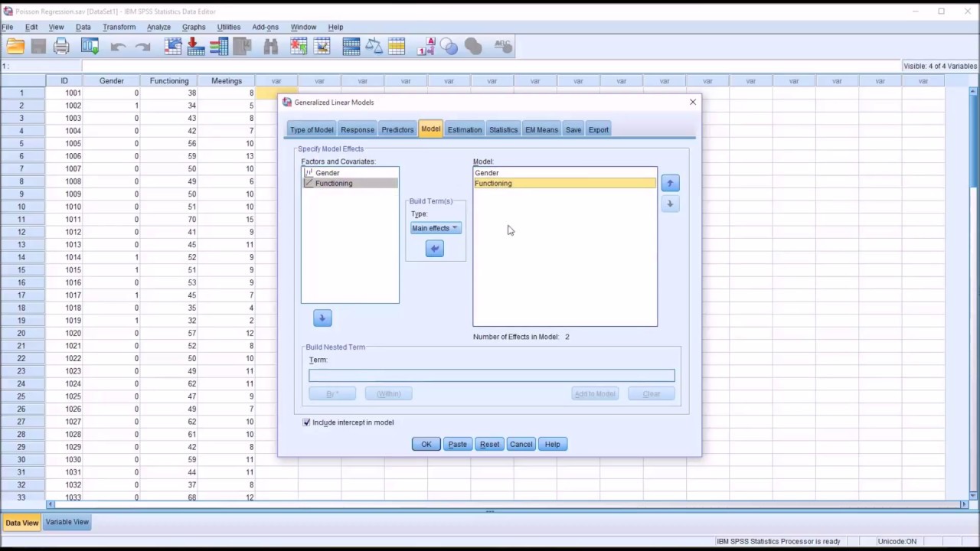Open the Add-ons menu
The width and height of the screenshot is (980, 551).
pyautogui.click(x=265, y=27)
